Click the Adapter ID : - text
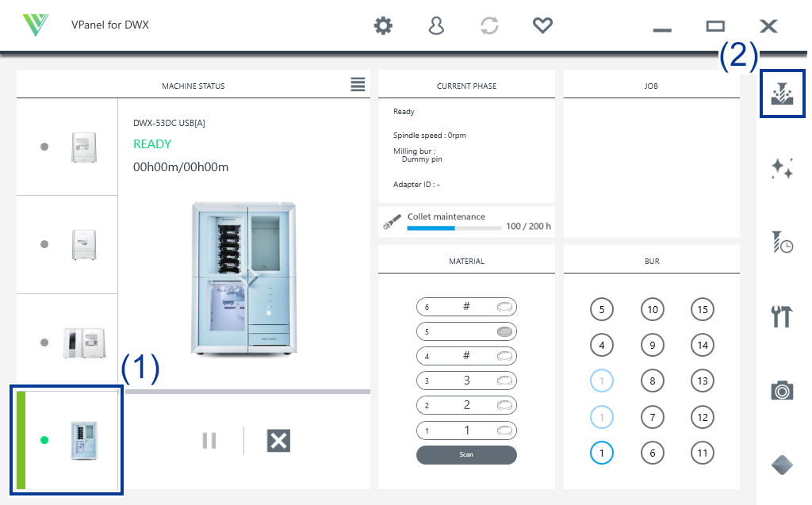Viewport: 812px width, 505px height. pyautogui.click(x=416, y=185)
